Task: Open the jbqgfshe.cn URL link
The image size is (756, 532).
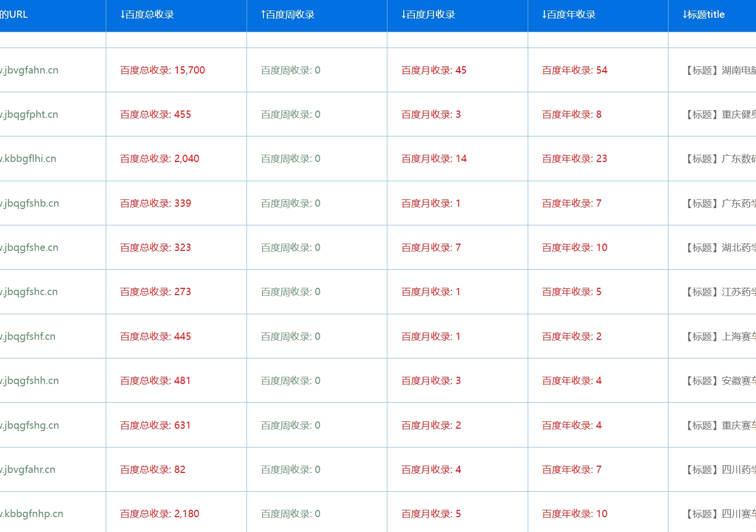Action: 29,247
